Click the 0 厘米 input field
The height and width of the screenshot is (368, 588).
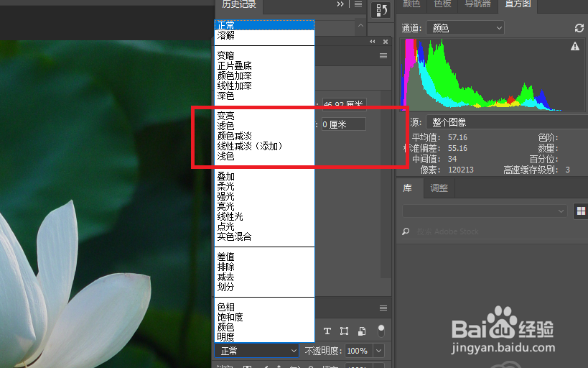point(343,124)
